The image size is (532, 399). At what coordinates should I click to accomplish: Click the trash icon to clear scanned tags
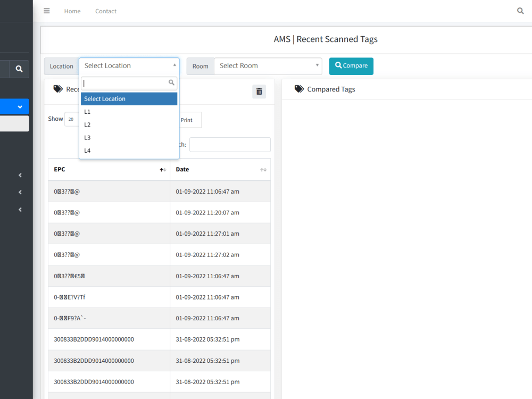[x=259, y=91]
